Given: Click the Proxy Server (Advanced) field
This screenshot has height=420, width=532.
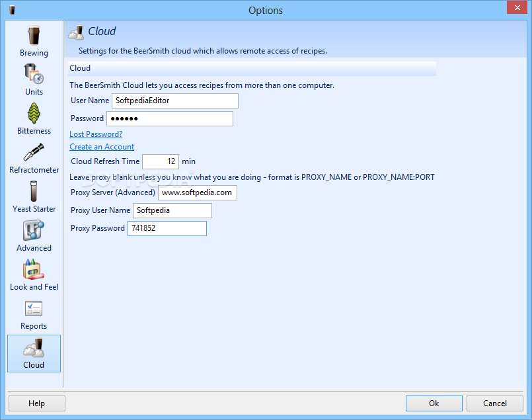Looking at the screenshot, I should tap(198, 192).
